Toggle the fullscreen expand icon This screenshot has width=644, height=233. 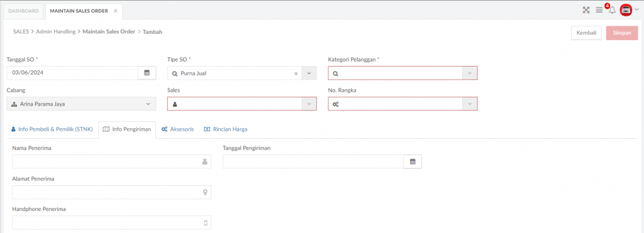(x=586, y=10)
